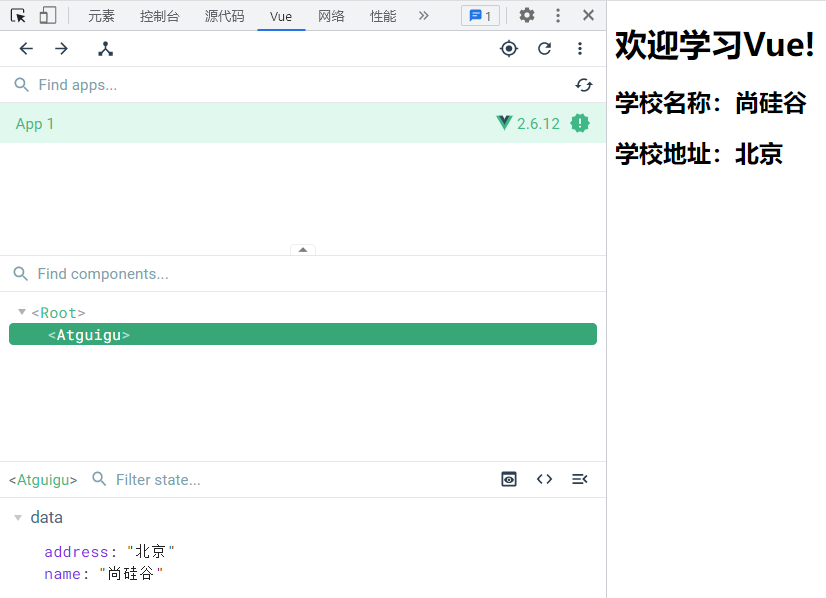Switch to the 控制台 tab
This screenshot has height=598, width=826.
(x=160, y=16)
